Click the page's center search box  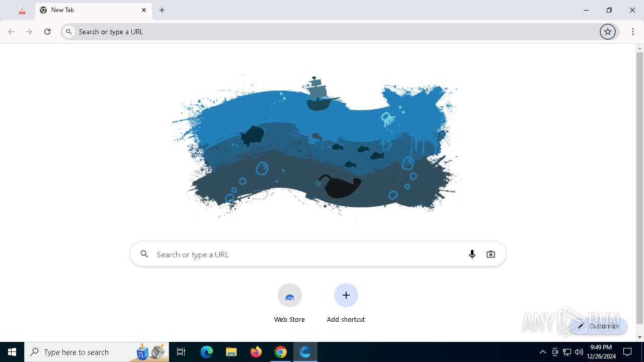coord(317,254)
